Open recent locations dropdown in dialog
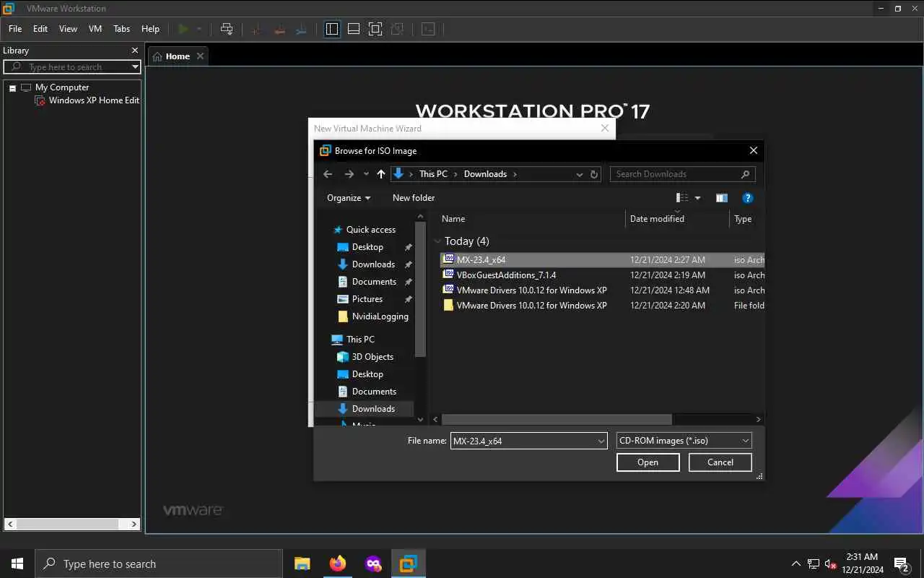 (x=366, y=174)
